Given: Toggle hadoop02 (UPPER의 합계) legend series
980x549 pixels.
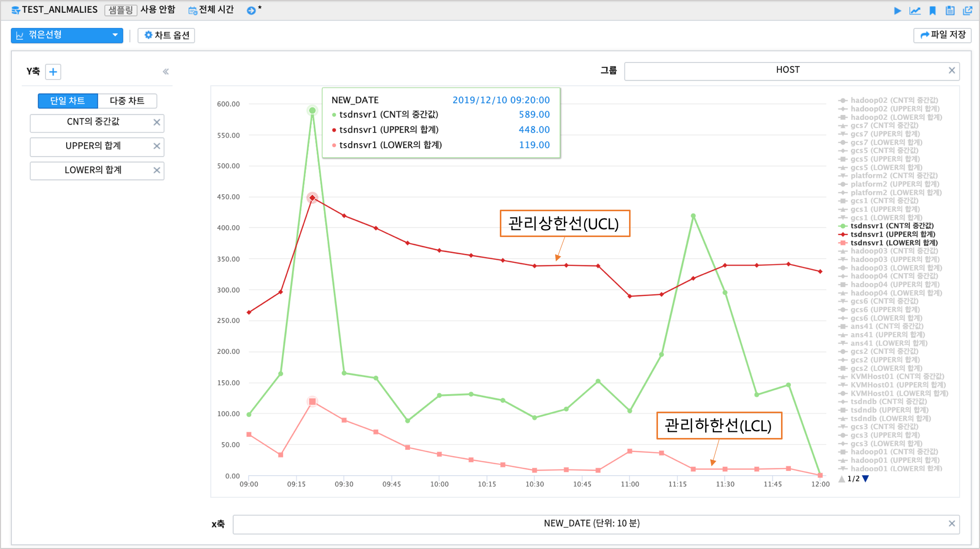Looking at the screenshot, I should [889, 109].
